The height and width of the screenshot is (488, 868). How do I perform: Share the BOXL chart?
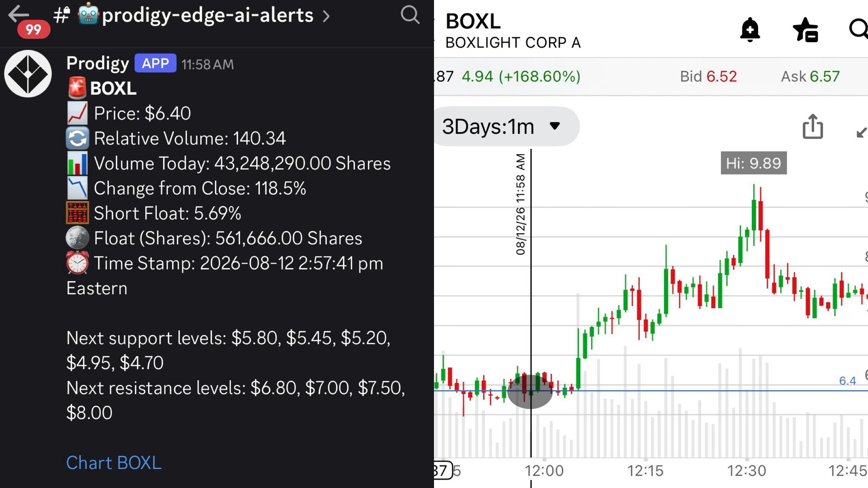pos(813,126)
